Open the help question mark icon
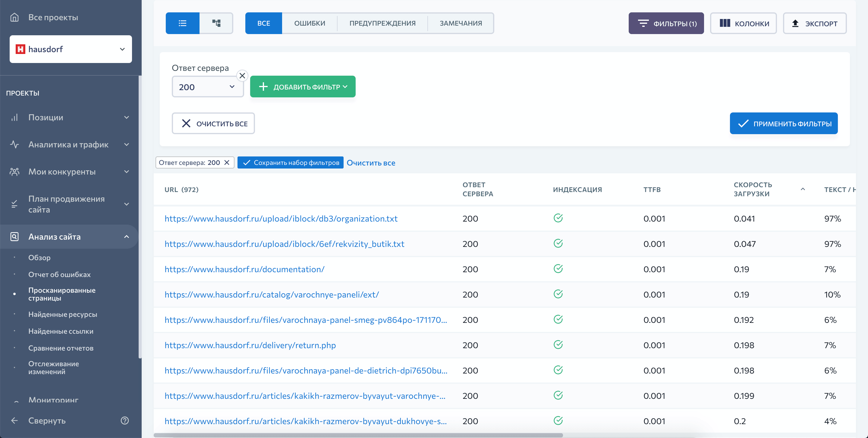The height and width of the screenshot is (438, 868). tap(125, 421)
